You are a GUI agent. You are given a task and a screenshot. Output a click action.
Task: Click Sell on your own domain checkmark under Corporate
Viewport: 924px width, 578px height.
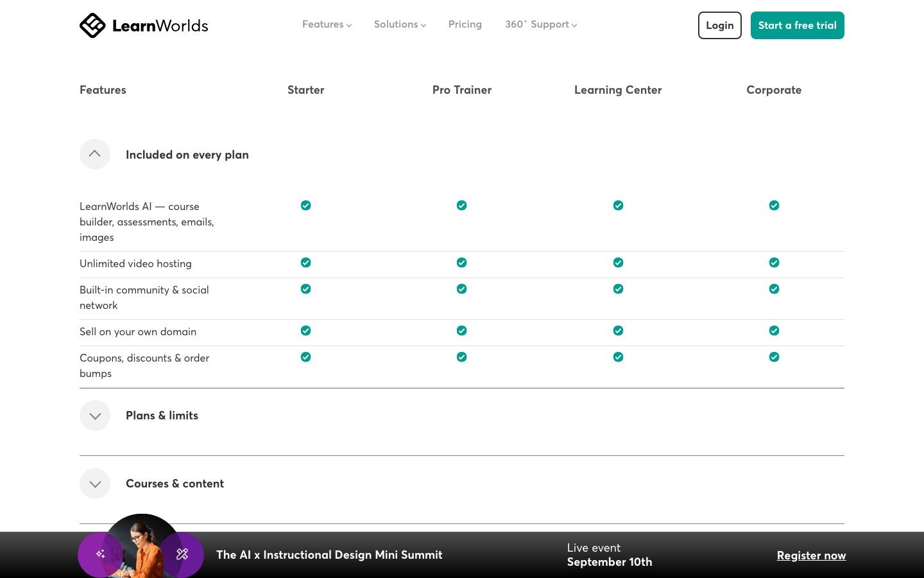pyautogui.click(x=774, y=331)
